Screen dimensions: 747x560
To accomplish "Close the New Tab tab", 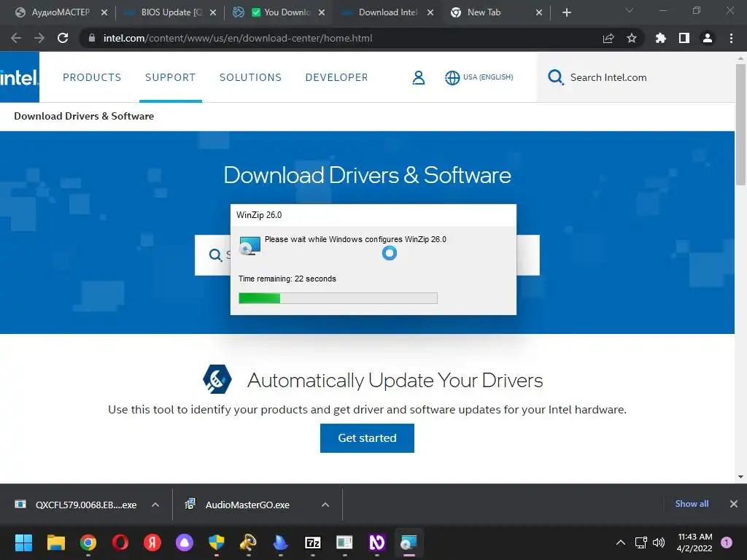I will click(x=539, y=12).
